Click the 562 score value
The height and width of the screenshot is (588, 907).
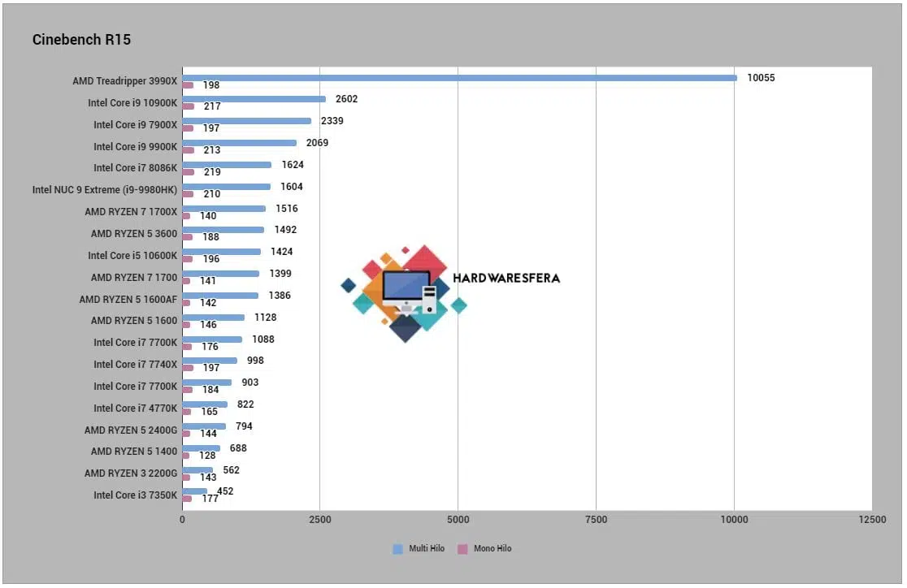[x=232, y=470]
